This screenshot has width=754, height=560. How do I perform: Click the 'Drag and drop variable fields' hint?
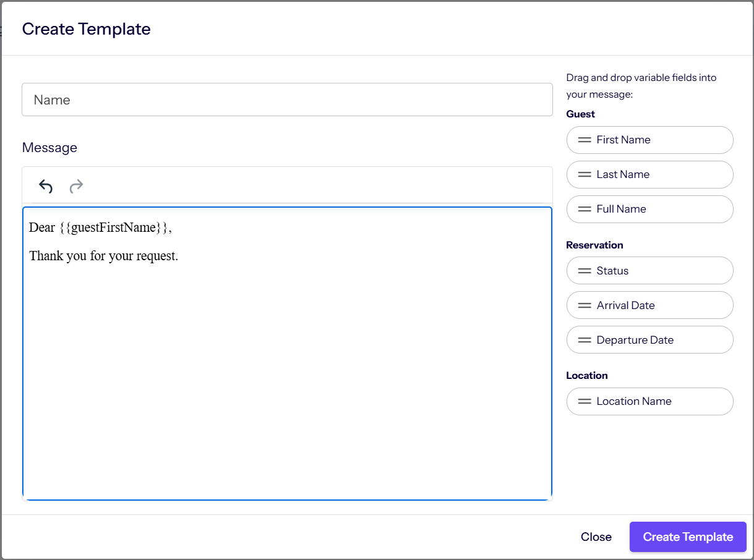click(x=641, y=86)
